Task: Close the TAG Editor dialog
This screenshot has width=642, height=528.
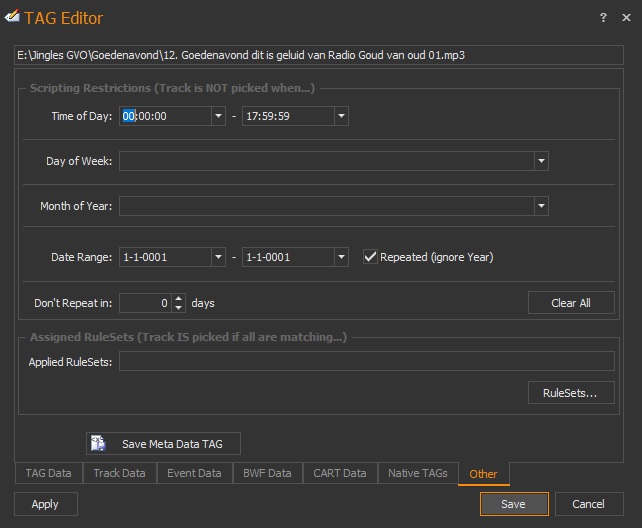Action: coord(626,17)
